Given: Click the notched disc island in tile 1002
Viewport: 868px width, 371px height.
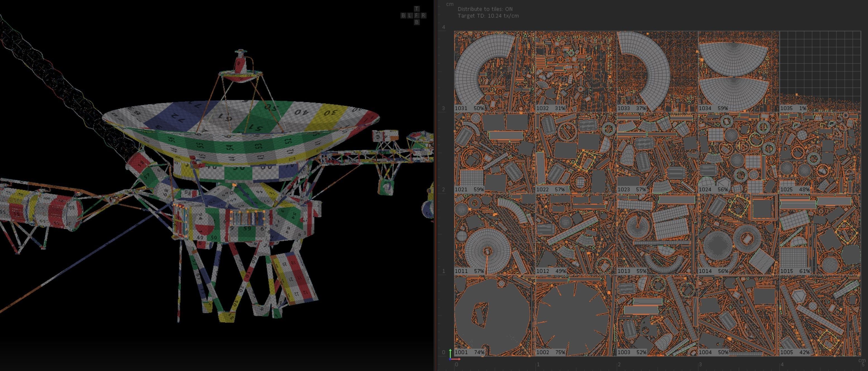Looking at the screenshot, I should pyautogui.click(x=573, y=319).
